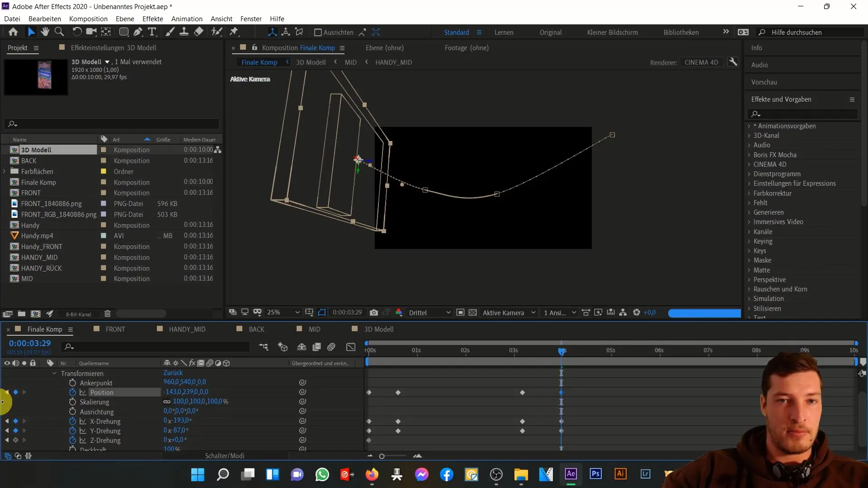Switch to the FRONT composition tab

[115, 329]
